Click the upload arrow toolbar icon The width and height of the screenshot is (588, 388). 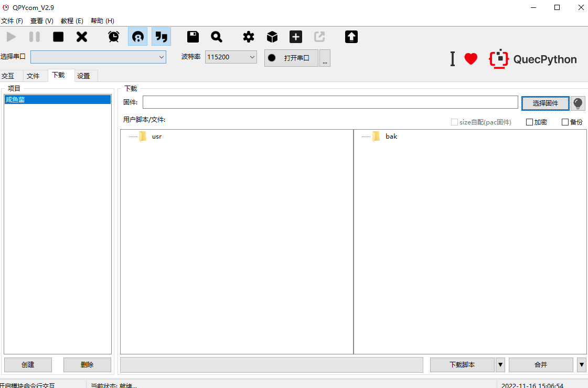(351, 37)
